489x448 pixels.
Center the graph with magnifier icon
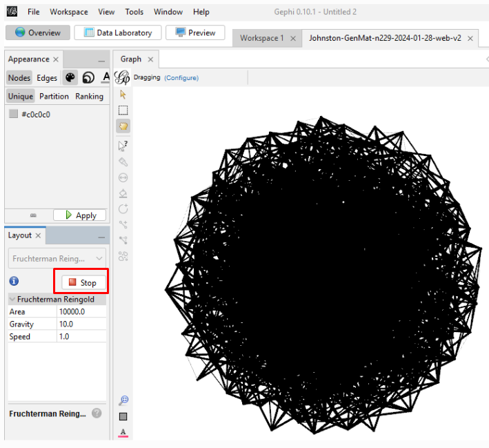point(123,400)
